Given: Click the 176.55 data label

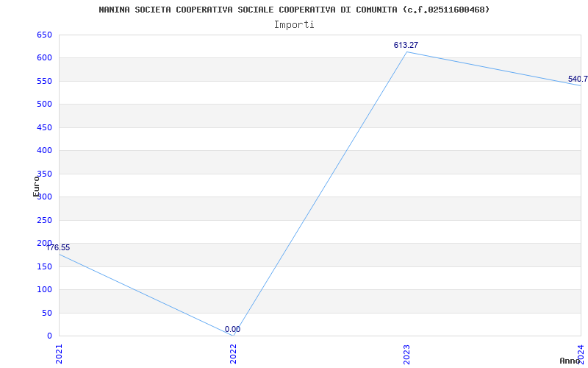Looking at the screenshot, I should 58,247.
